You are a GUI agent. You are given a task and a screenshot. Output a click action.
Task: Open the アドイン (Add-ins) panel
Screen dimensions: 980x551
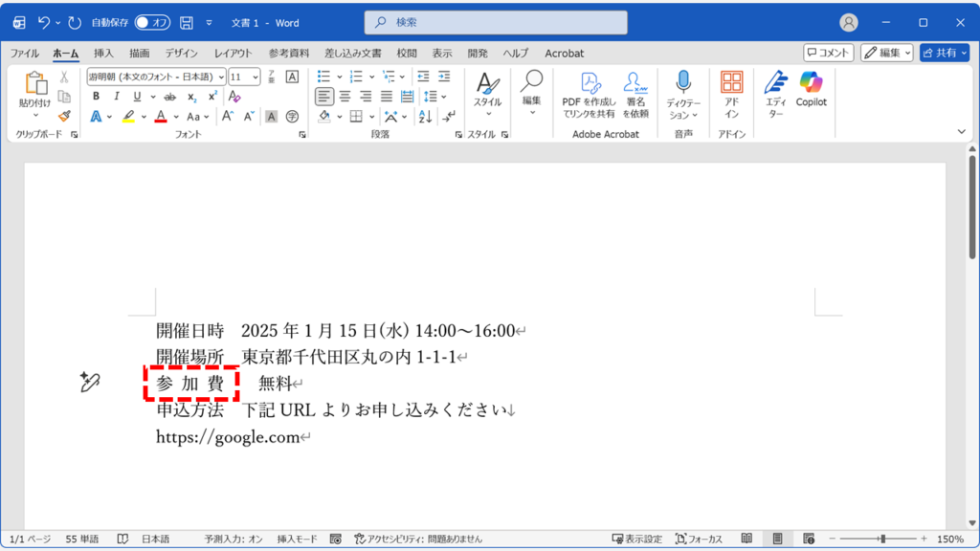click(x=731, y=95)
